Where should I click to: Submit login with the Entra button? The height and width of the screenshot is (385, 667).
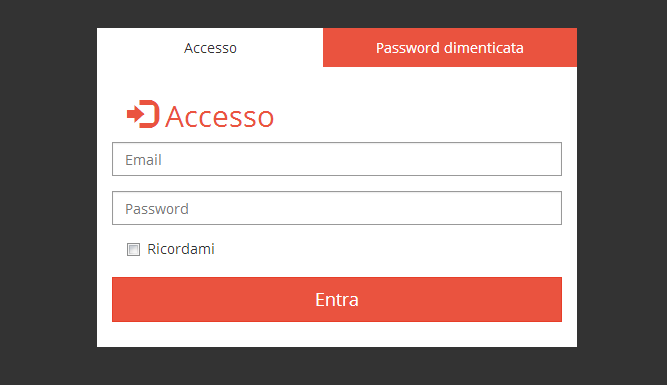pos(337,299)
